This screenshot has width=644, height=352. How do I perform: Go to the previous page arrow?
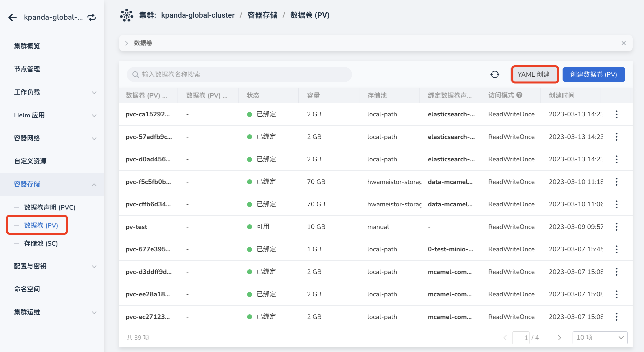tap(505, 338)
